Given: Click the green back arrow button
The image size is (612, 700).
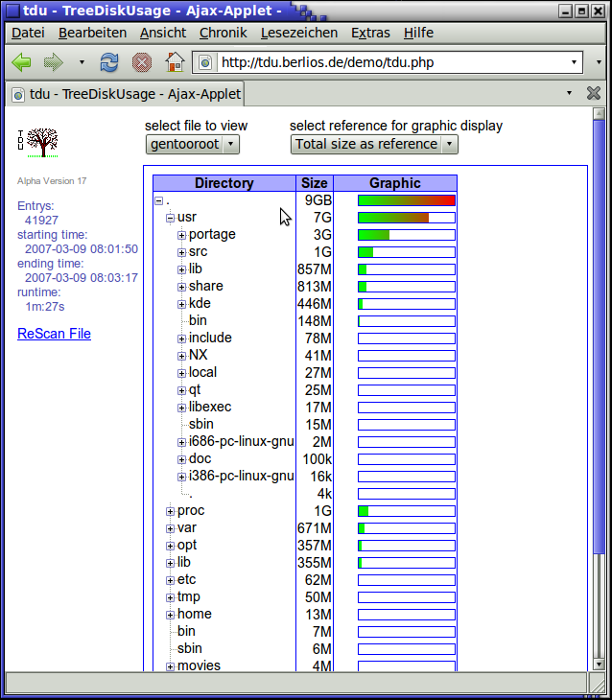Looking at the screenshot, I should point(21,62).
